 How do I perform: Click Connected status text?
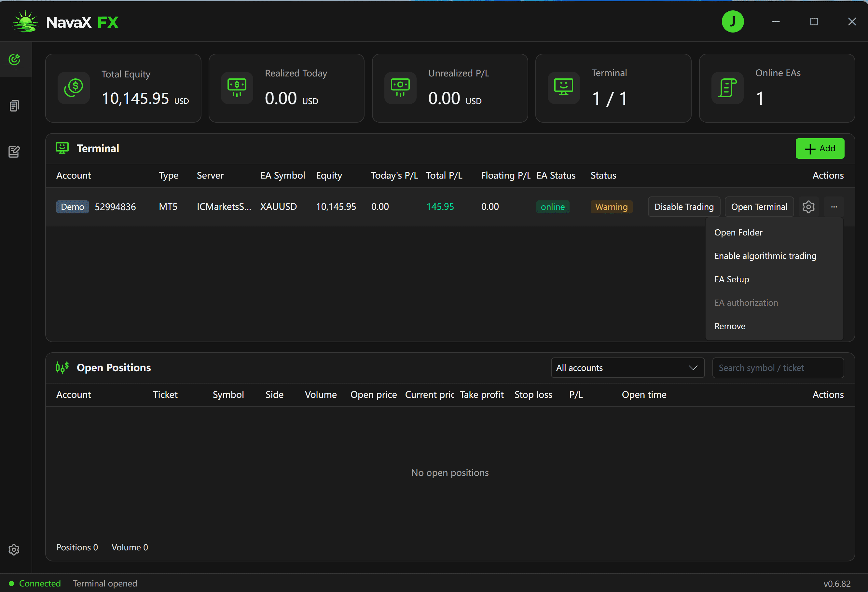40,584
